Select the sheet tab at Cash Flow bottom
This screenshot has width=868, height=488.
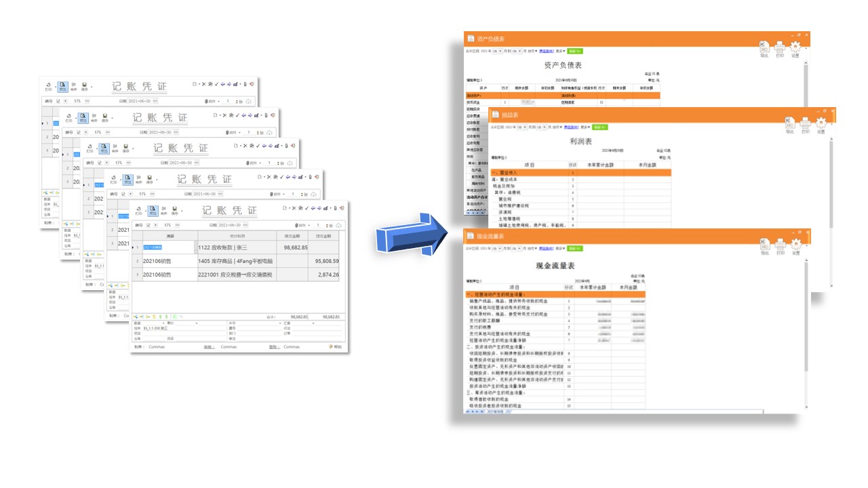[496, 411]
